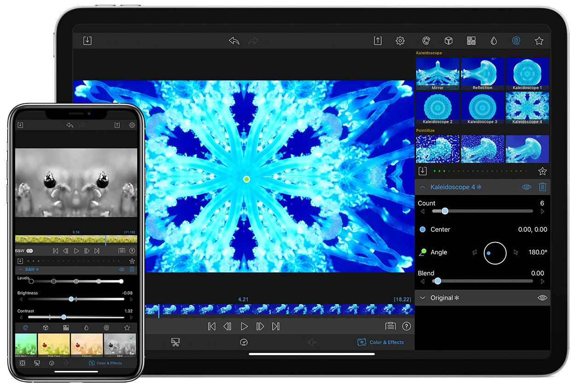Step one frame back on iPhone
Image resolution: width=576 pixels, height=392 pixels.
(65, 251)
